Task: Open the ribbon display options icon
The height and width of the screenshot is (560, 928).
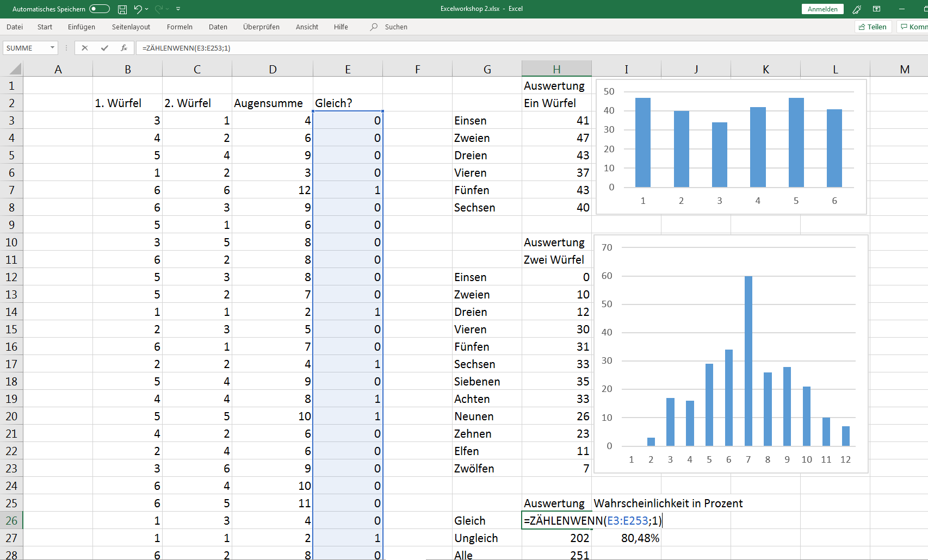Action: pos(877,9)
